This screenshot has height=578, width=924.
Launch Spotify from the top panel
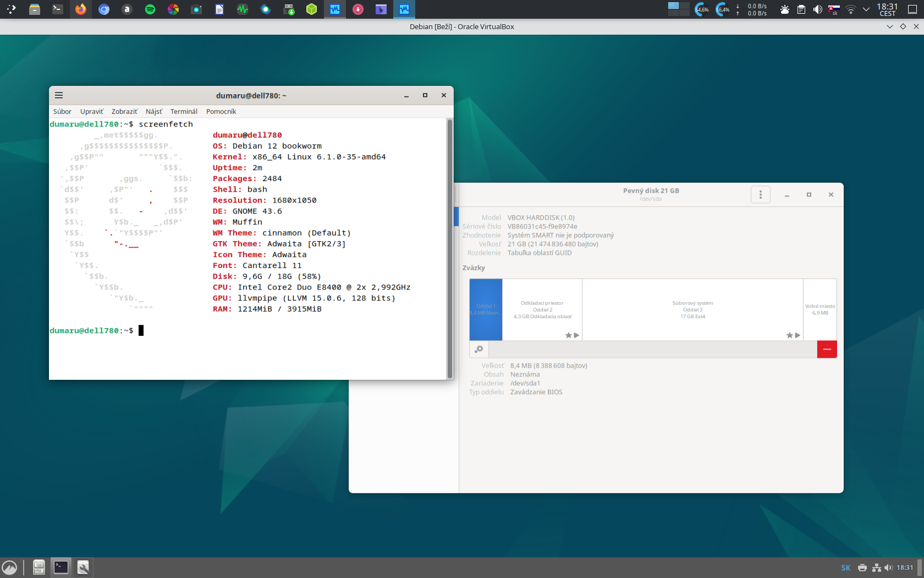coord(150,9)
